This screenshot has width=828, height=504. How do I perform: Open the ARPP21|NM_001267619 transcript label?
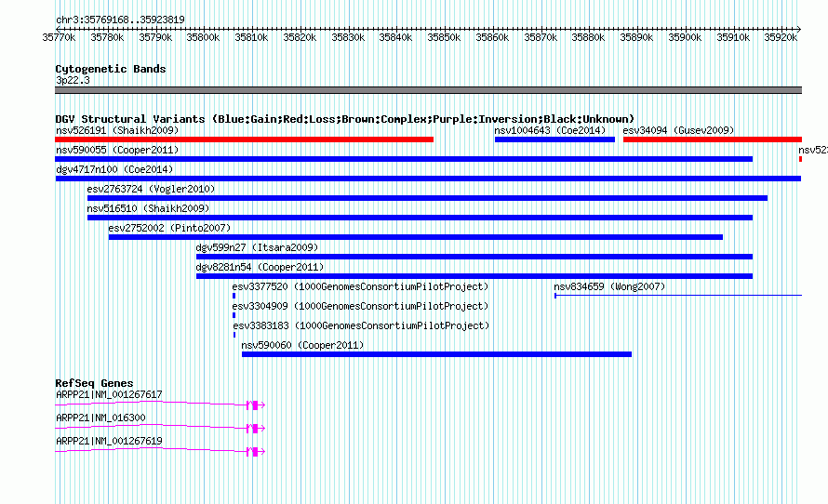point(109,441)
